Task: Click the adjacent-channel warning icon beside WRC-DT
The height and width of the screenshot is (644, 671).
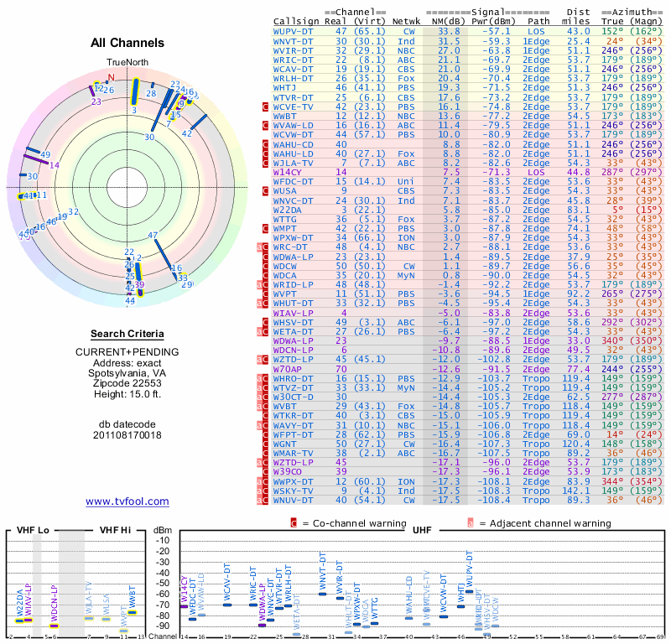Action: click(259, 247)
